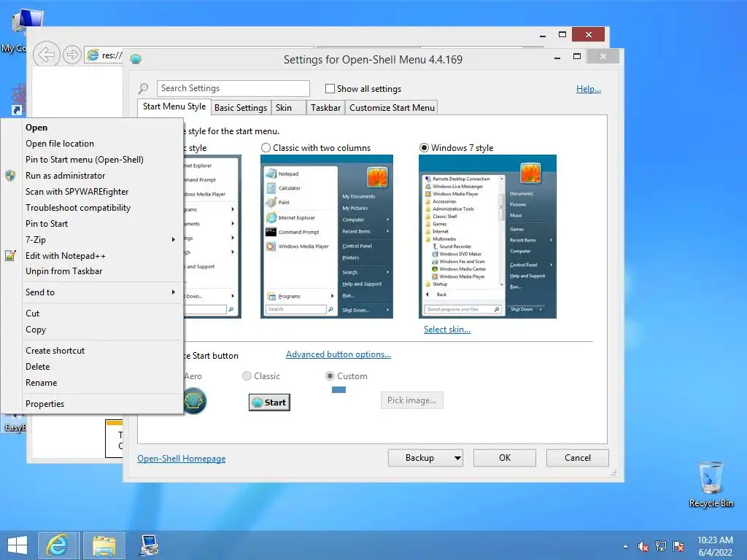
Task: Choose the Custom start button option
Action: [330, 376]
